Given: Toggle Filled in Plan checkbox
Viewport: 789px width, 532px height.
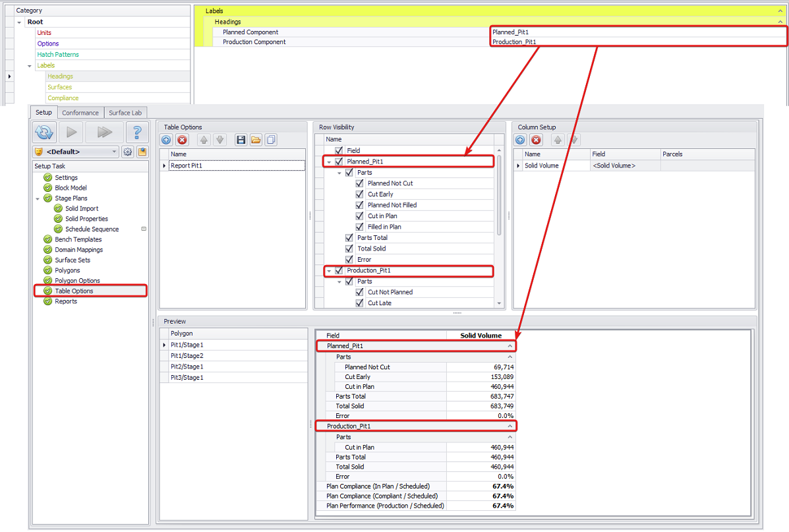Looking at the screenshot, I should coord(359,227).
